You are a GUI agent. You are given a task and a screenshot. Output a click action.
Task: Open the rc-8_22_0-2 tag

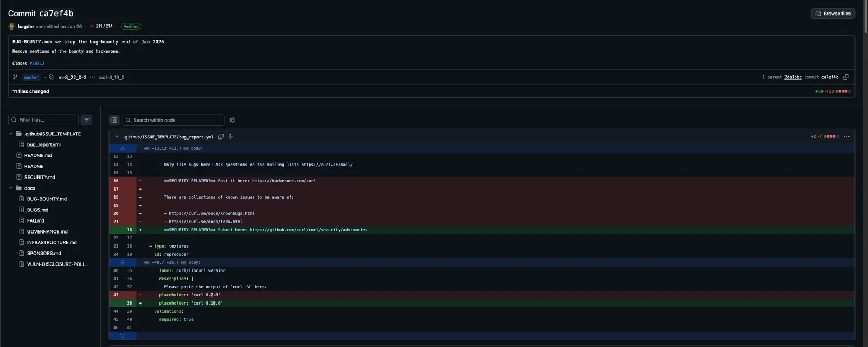pyautogui.click(x=72, y=77)
